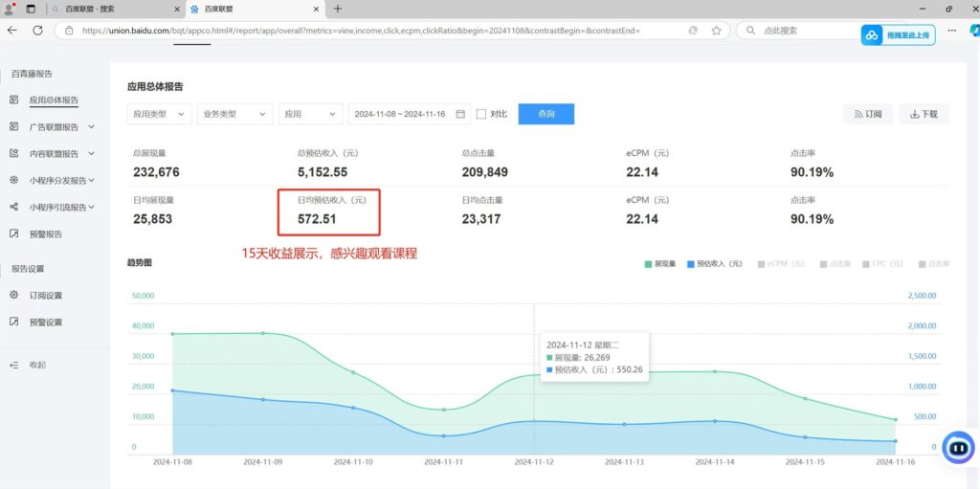Click the 2024-11-14 blue curve data point
The height and width of the screenshot is (489, 980).
pos(715,421)
